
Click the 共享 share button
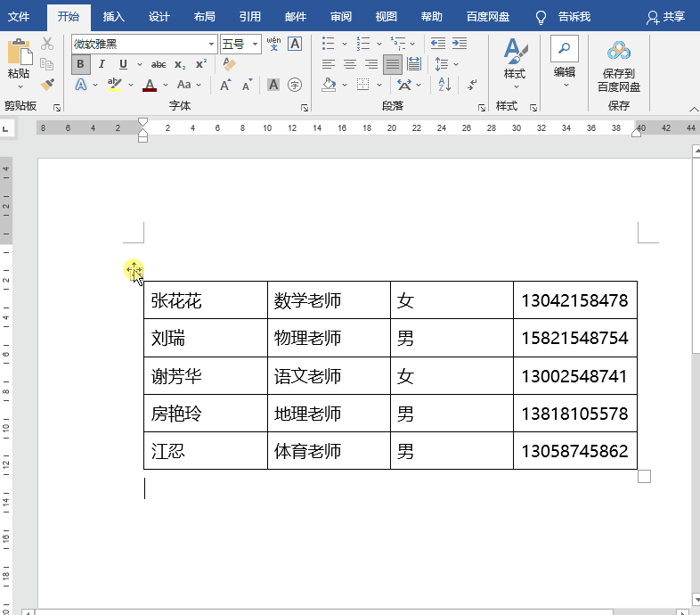(666, 16)
